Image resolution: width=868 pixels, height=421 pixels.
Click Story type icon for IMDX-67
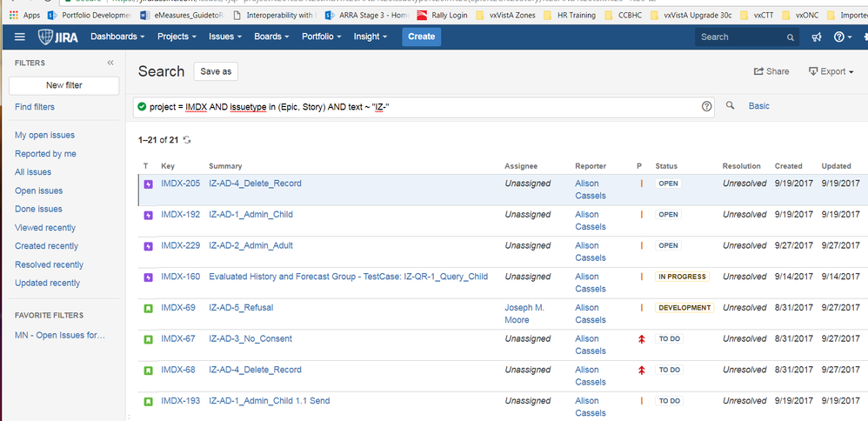[148, 339]
